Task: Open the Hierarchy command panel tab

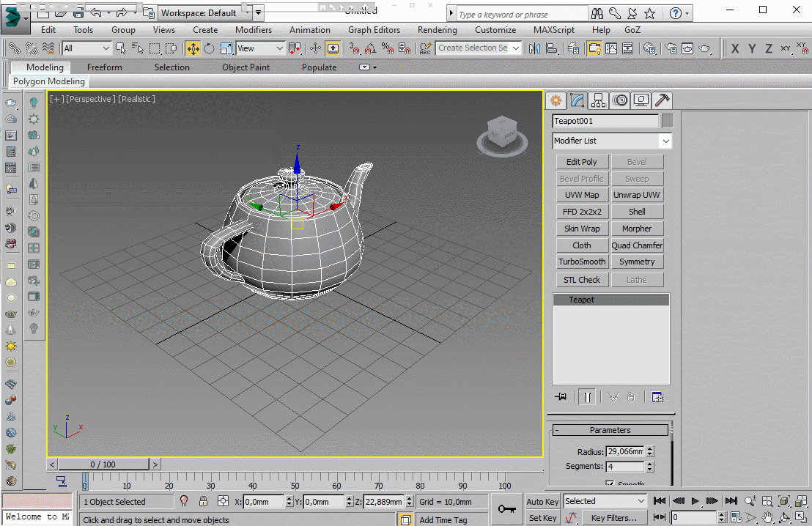Action: click(599, 100)
